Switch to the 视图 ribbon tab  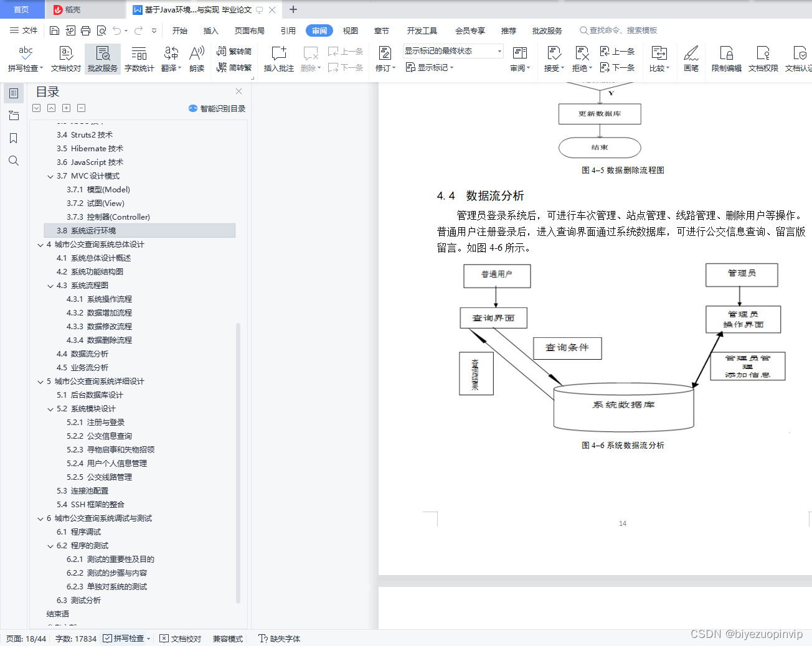point(351,30)
